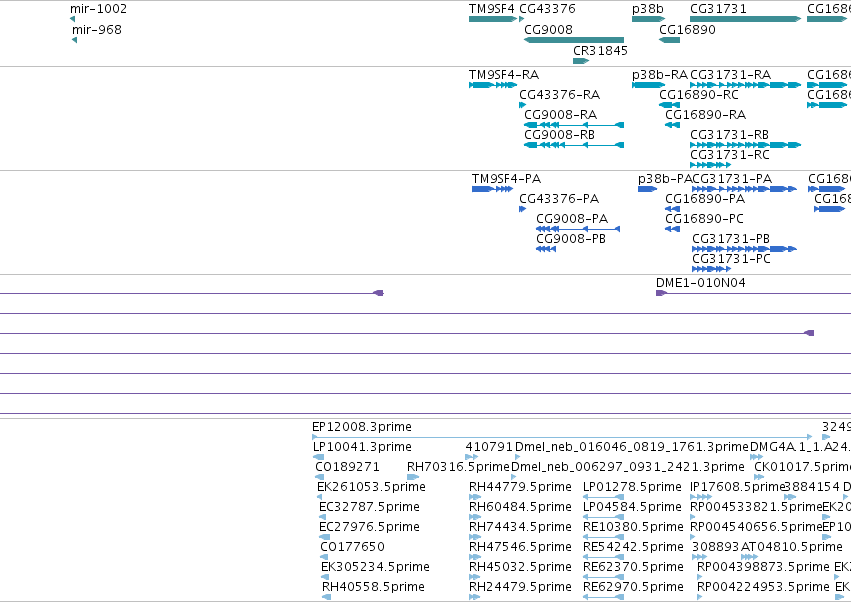This screenshot has width=851, height=602.
Task: Click the CG16890-PA protein label
Action: click(x=704, y=199)
